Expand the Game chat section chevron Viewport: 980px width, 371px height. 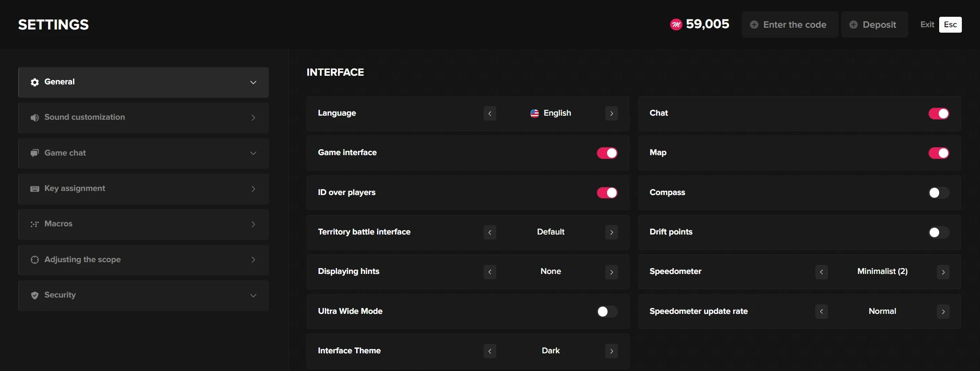point(253,153)
